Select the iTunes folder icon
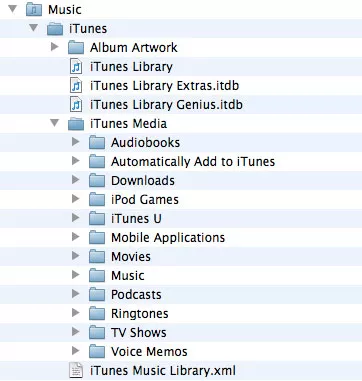Viewport: 362px width, 381px height. click(55, 29)
